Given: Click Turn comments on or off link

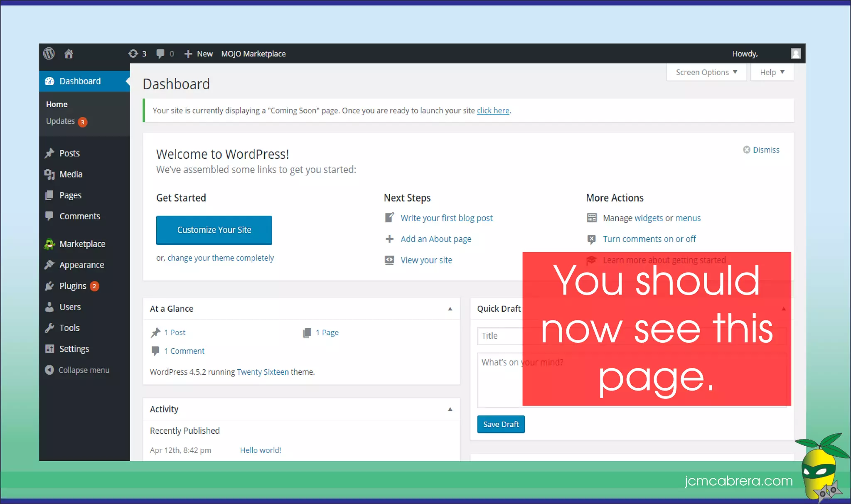Looking at the screenshot, I should point(649,239).
